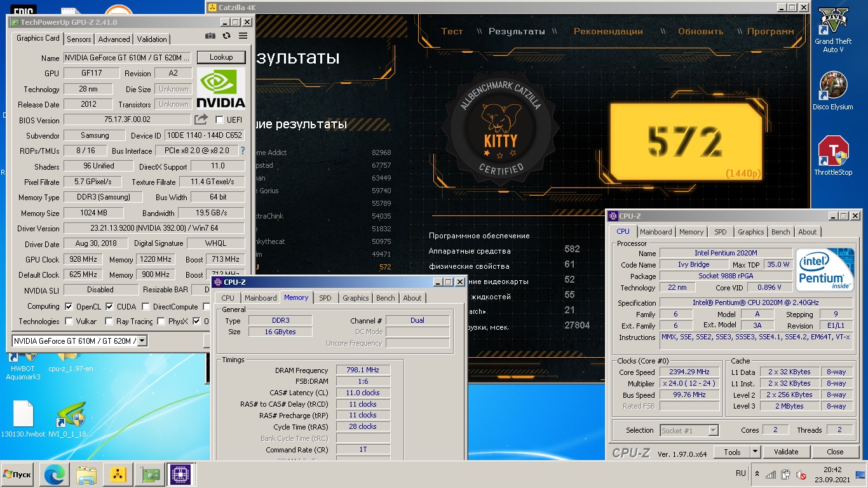This screenshot has height=488, width=868.
Task: Click the Bus Interface question mark icon
Action: pyautogui.click(x=242, y=151)
